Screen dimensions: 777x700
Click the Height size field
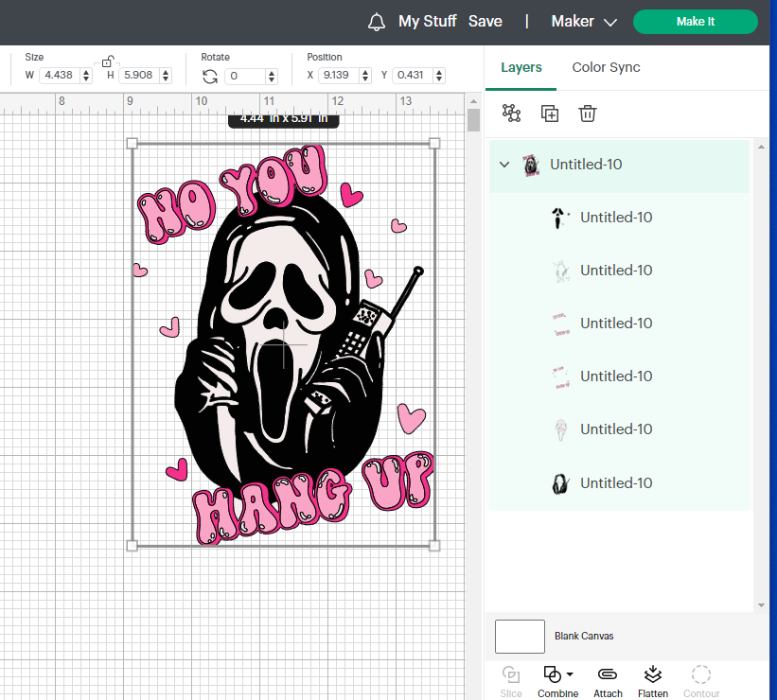click(139, 76)
